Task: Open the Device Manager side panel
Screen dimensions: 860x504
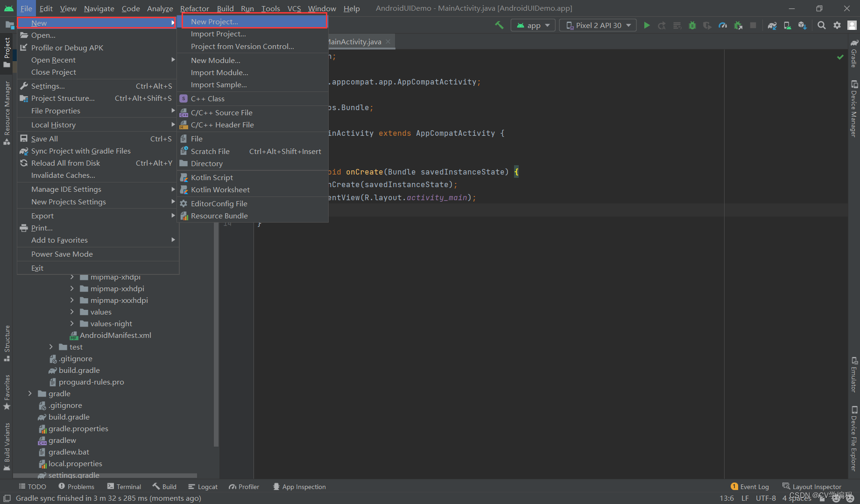Action: tap(854, 109)
